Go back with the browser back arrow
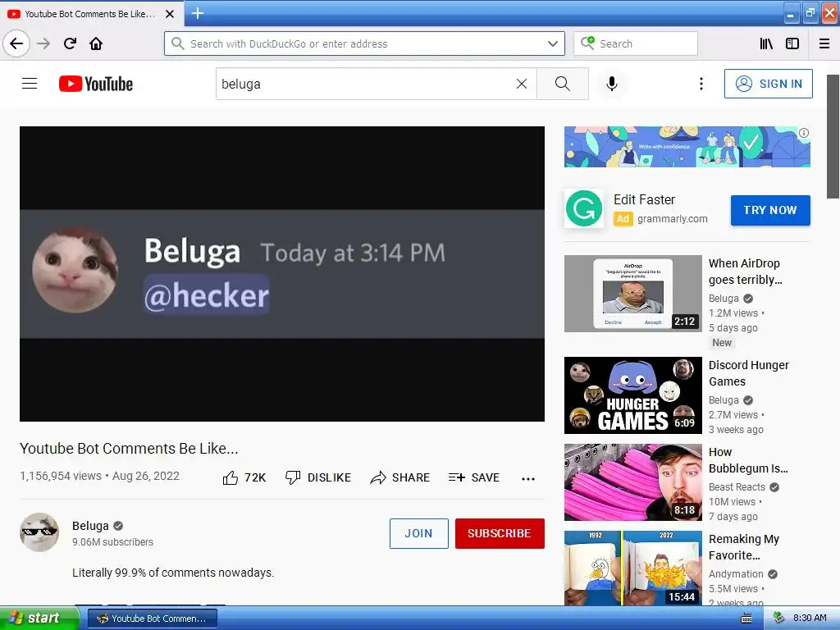Screen dimensions: 840x630 [16, 43]
